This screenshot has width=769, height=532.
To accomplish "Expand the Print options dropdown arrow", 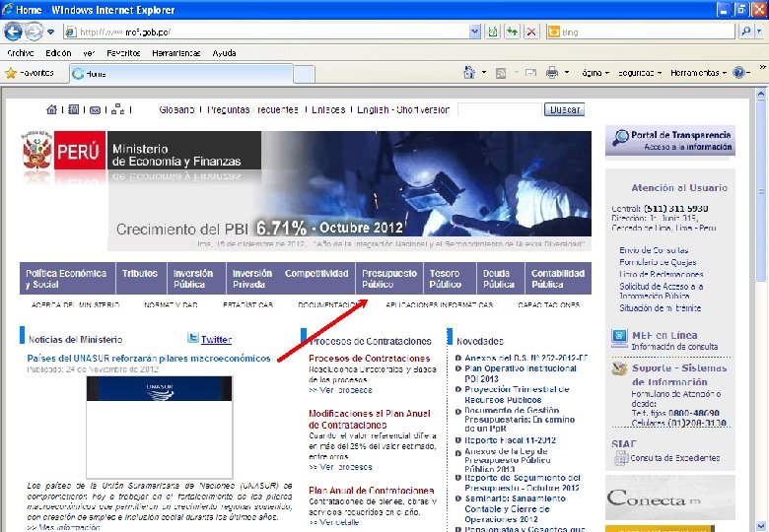I will tap(567, 73).
